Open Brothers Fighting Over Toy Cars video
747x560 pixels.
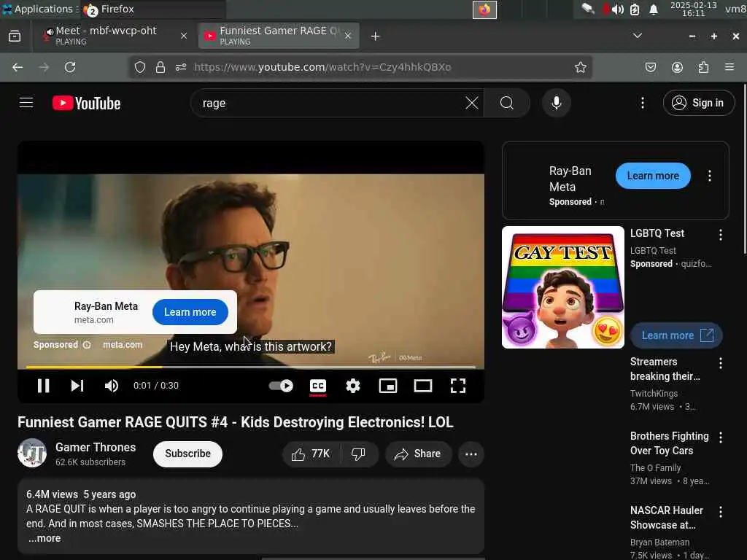670,443
